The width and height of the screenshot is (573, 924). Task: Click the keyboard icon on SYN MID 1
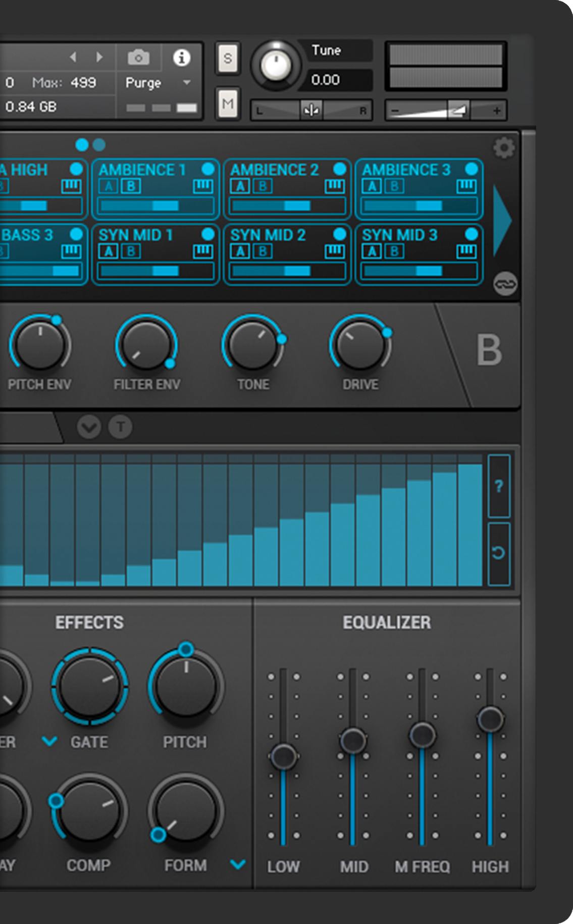click(x=203, y=251)
